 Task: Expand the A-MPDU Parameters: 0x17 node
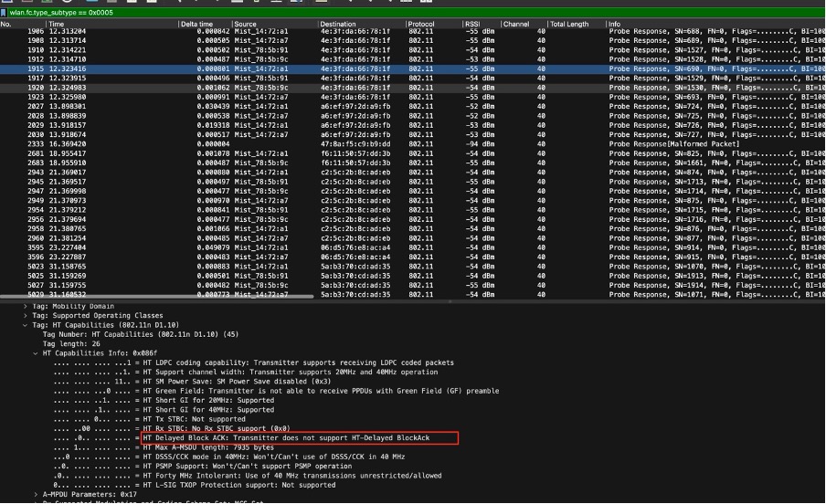click(36, 495)
